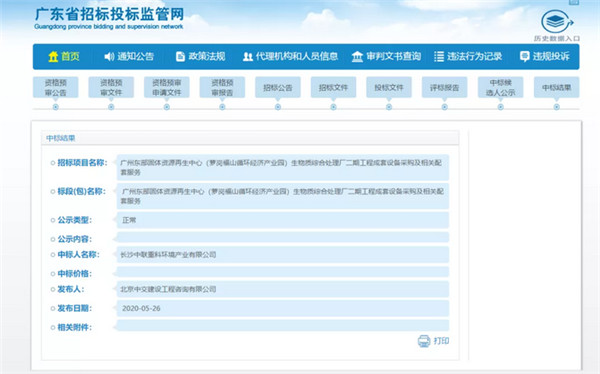The height and width of the screenshot is (374, 600).
Task: Click timeline dot under 投标文件
Action: click(x=389, y=107)
